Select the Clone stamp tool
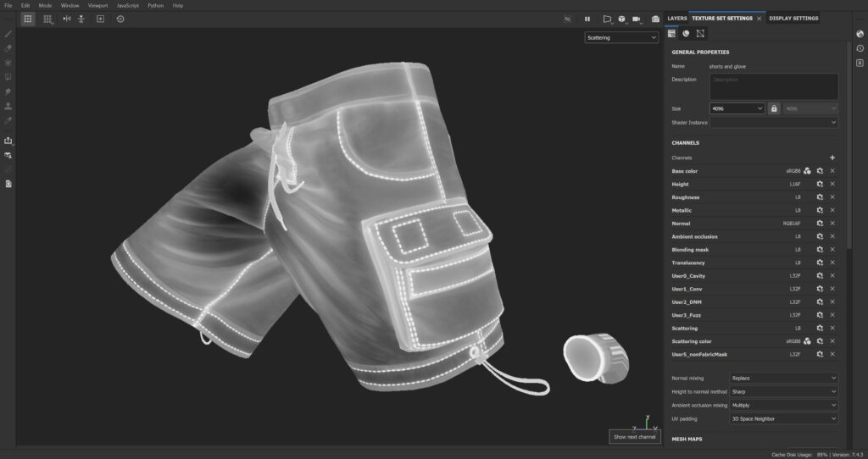The width and height of the screenshot is (868, 459). [8, 106]
